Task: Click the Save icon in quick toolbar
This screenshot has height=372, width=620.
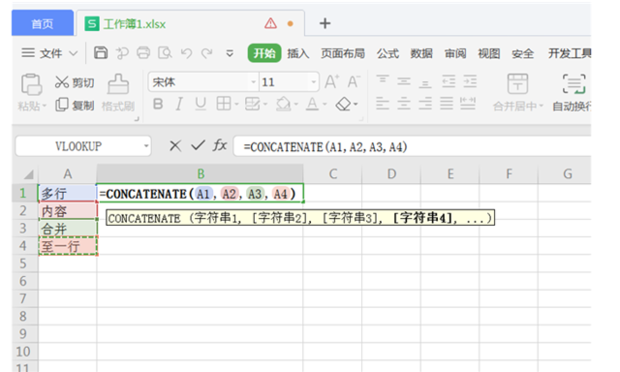Action: [100, 53]
